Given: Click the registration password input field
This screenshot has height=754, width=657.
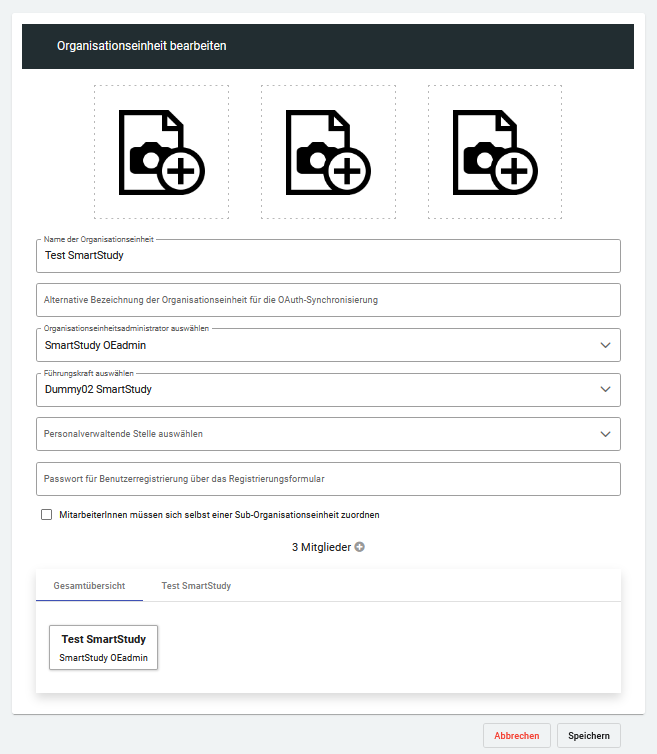Looking at the screenshot, I should click(328, 479).
